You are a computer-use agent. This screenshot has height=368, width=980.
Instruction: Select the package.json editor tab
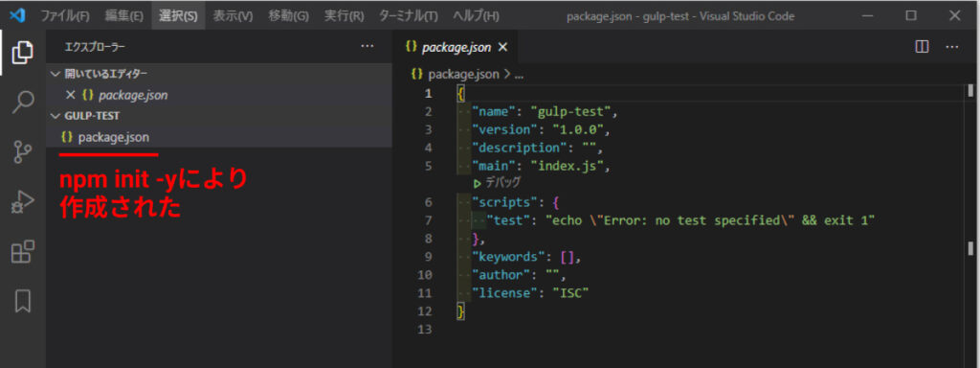456,47
